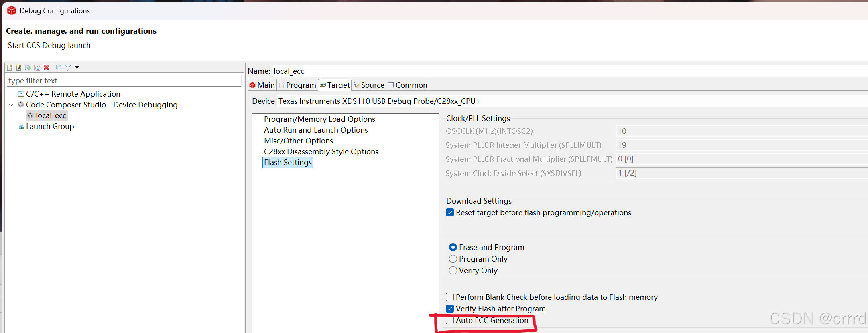
Task: Open the SPLLFMULT fractional multiplier dropdown
Action: click(x=742, y=159)
